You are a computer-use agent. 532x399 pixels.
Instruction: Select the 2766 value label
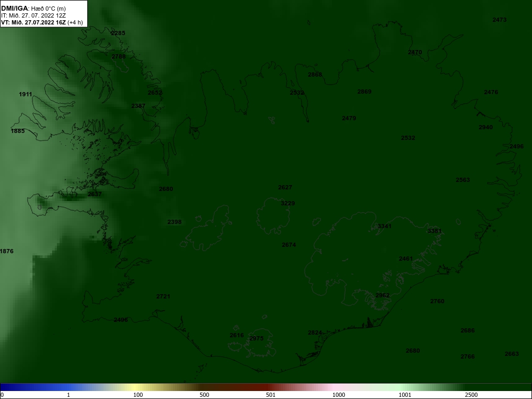point(468,356)
